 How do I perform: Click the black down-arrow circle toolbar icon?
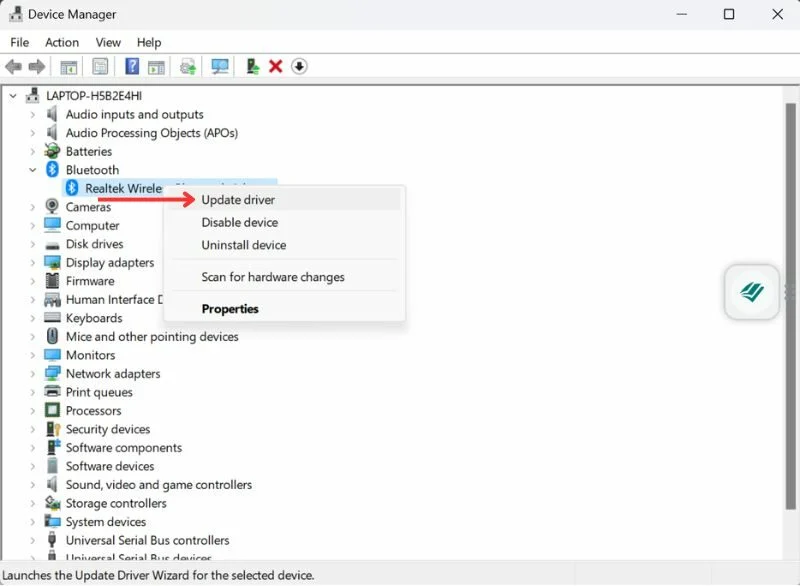click(299, 67)
